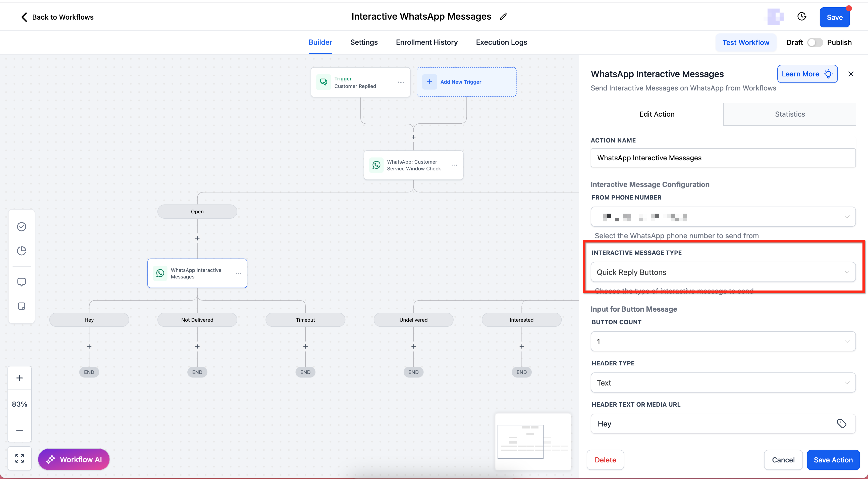The image size is (868, 479).
Task: Open the sticky note icon in left toolbar
Action: click(22, 306)
